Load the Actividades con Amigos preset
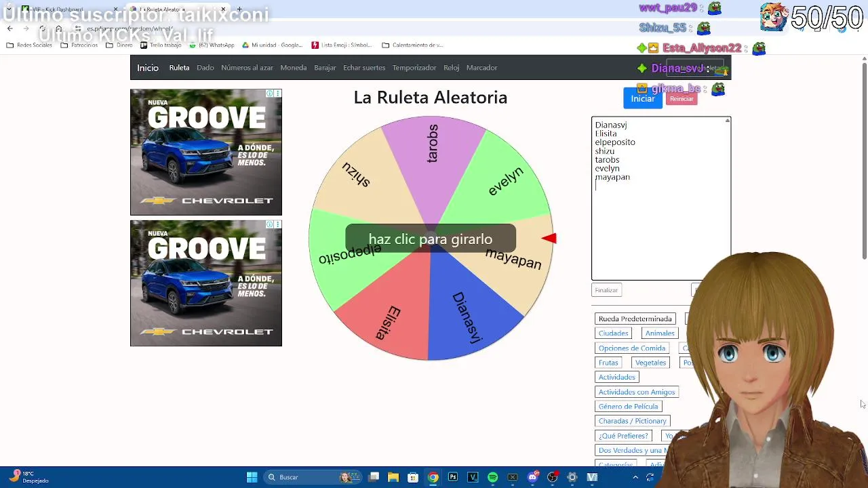Viewport: 868px width, 488px height. point(637,392)
